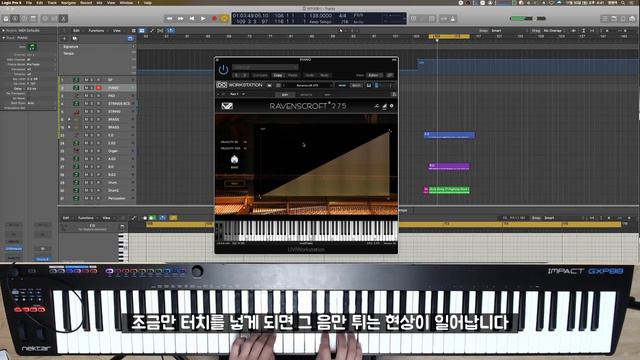Click the Rewind transport button

169,18
